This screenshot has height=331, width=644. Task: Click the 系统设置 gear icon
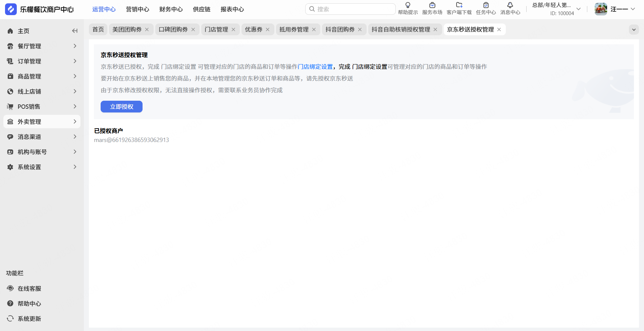pos(10,167)
